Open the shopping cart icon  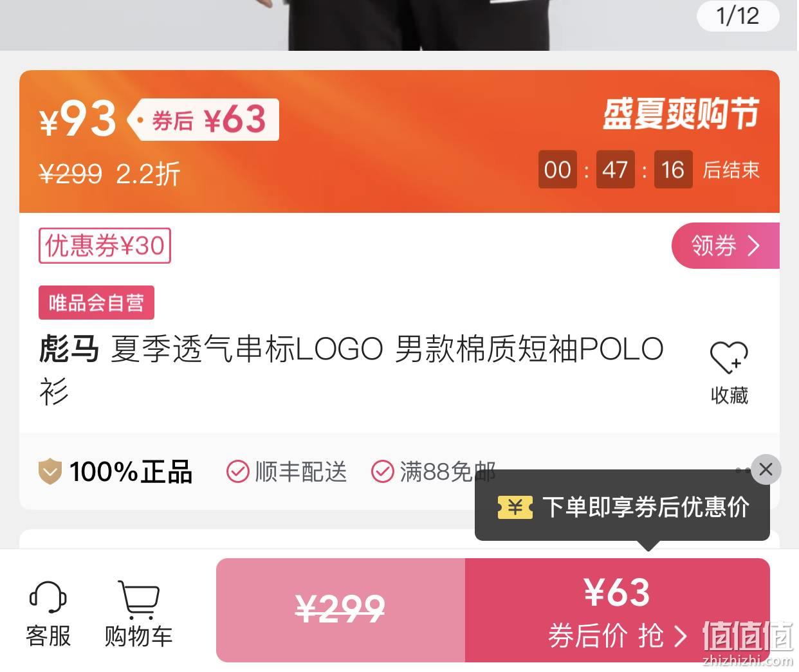tap(138, 599)
